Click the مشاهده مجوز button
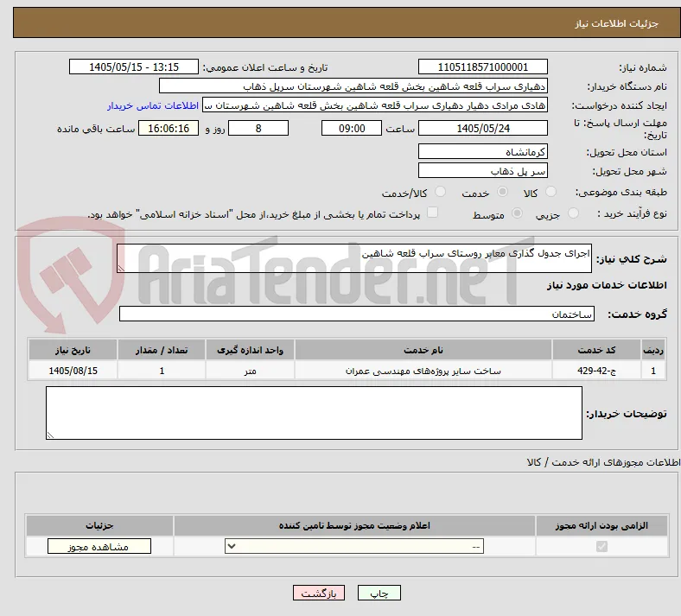Viewport: 681px width, 616px height. pos(99,546)
